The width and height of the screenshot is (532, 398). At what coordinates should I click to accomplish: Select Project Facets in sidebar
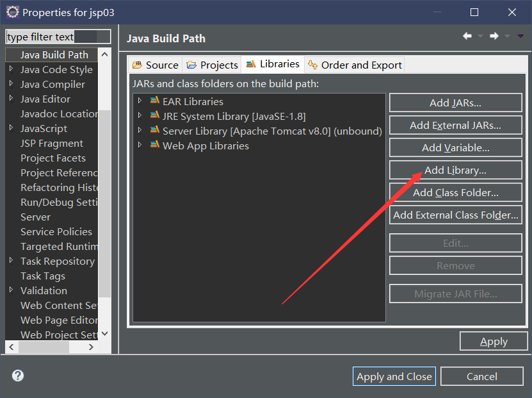pyautogui.click(x=53, y=158)
